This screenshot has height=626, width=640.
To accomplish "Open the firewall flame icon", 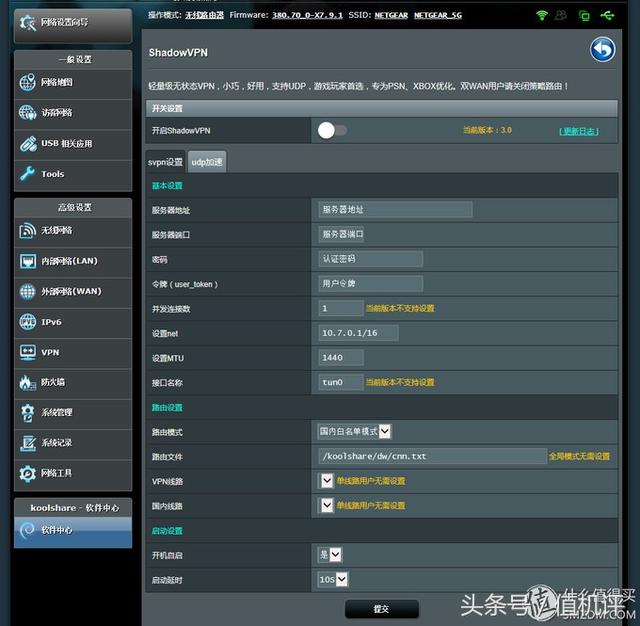I will click(x=28, y=382).
